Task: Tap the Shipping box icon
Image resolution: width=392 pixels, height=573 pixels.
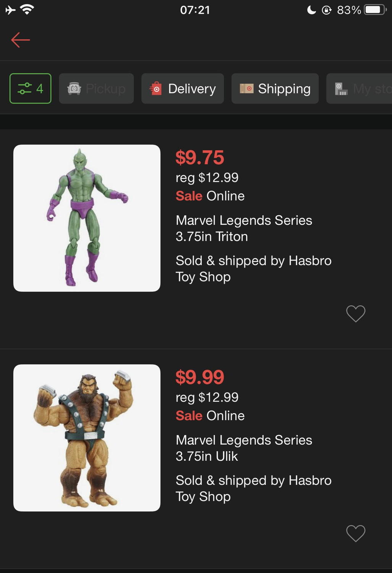Action: coord(246,89)
